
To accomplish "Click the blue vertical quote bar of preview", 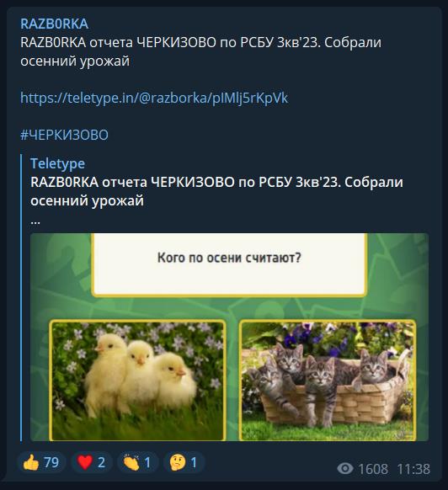I will [21, 297].
